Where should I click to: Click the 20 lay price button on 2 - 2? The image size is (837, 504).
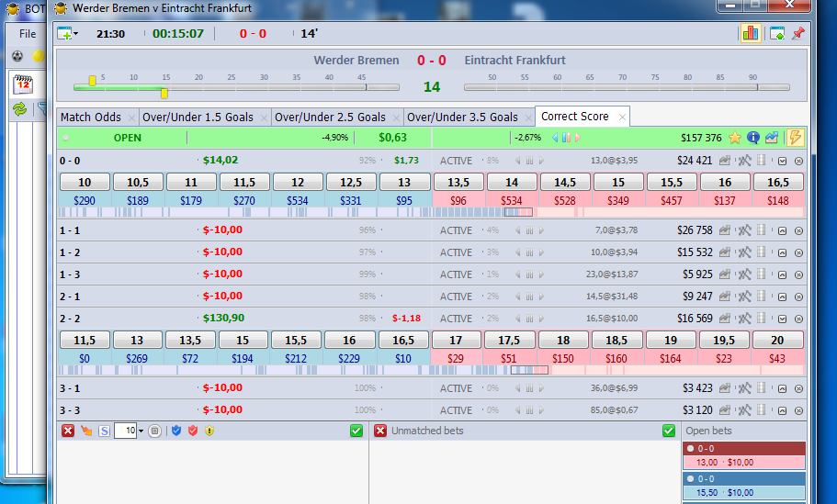click(777, 341)
